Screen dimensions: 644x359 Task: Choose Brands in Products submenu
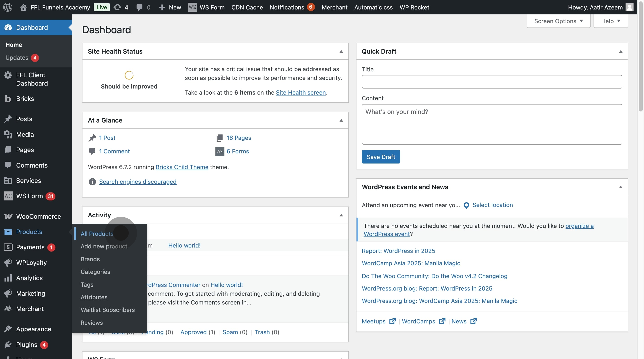coord(90,259)
